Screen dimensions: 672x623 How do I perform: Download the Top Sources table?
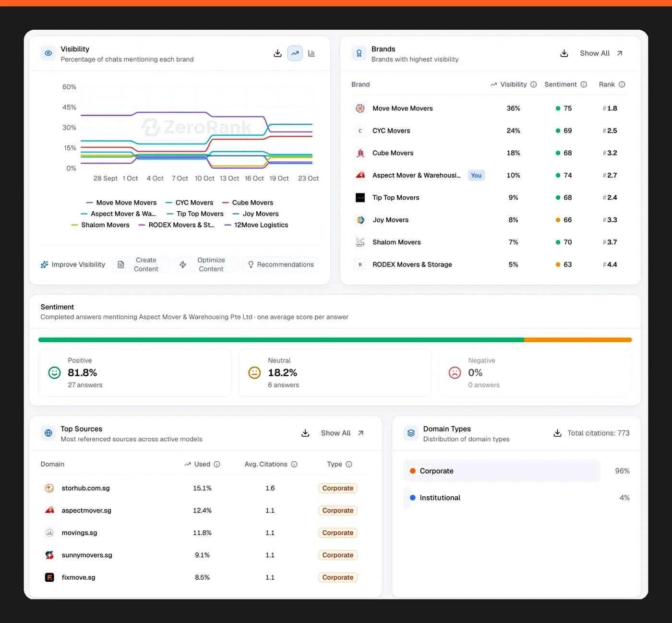(305, 433)
